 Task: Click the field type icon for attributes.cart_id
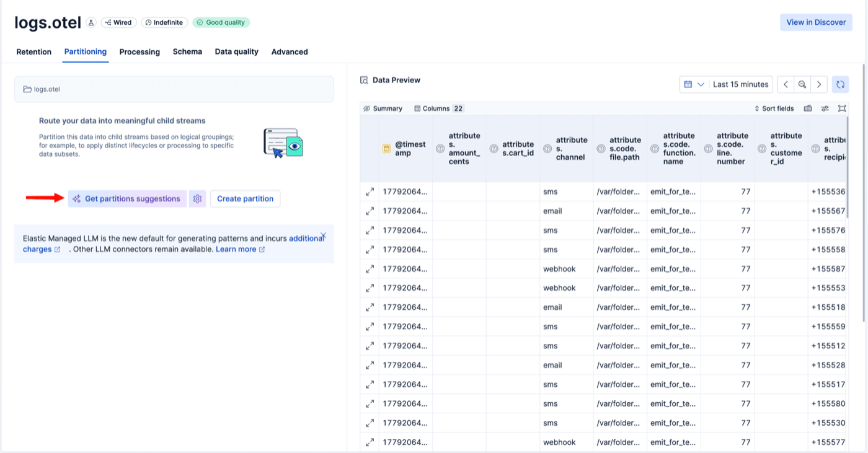point(494,149)
